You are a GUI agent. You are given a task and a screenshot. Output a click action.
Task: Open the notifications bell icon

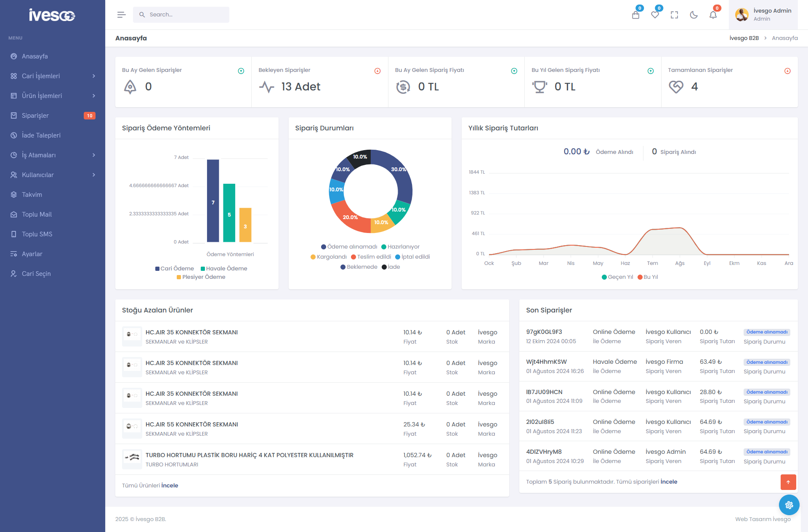(713, 15)
